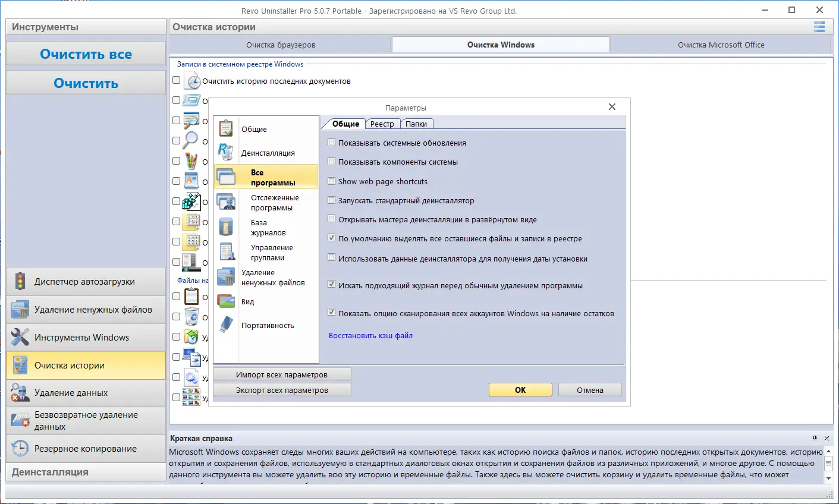Click the Портативность USB drive icon
The image size is (839, 504).
[x=226, y=325]
